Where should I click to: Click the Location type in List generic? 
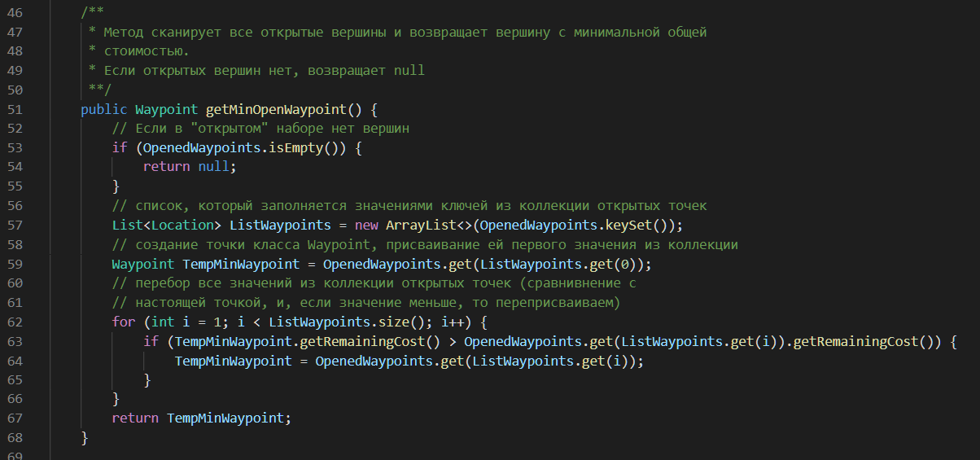coord(186,225)
